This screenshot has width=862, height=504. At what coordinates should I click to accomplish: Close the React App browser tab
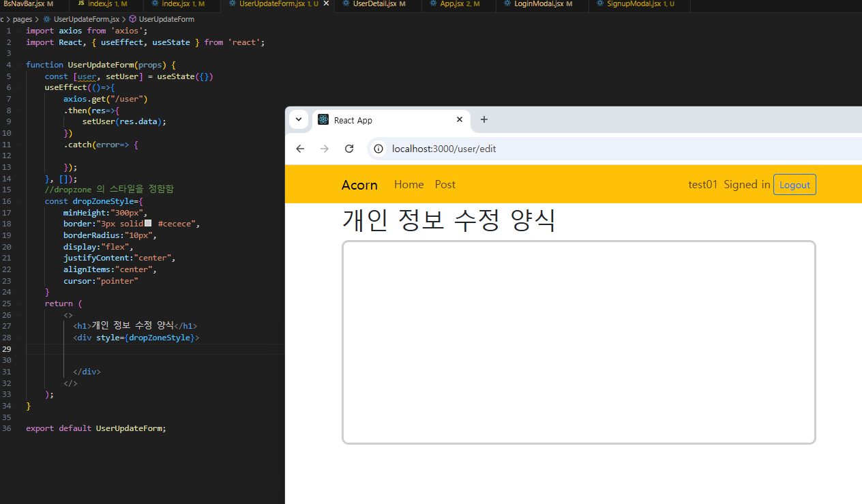(460, 119)
